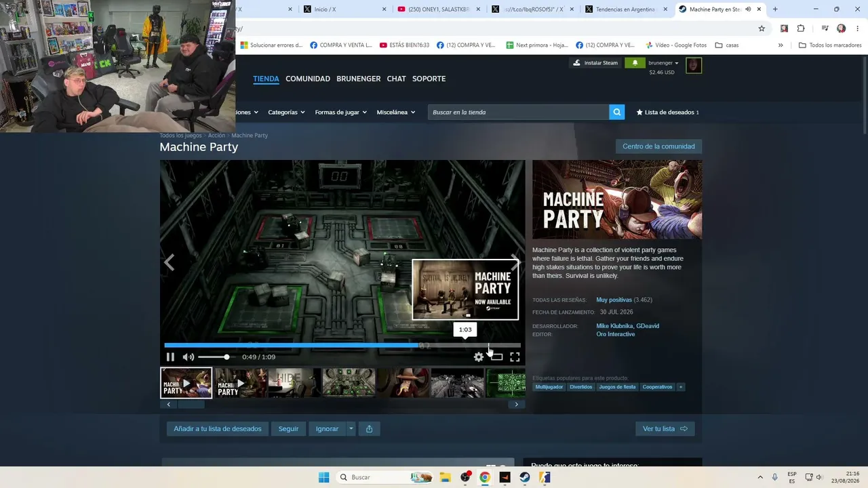Open developer Mike Klubnika link
The height and width of the screenshot is (488, 868).
pyautogui.click(x=614, y=326)
